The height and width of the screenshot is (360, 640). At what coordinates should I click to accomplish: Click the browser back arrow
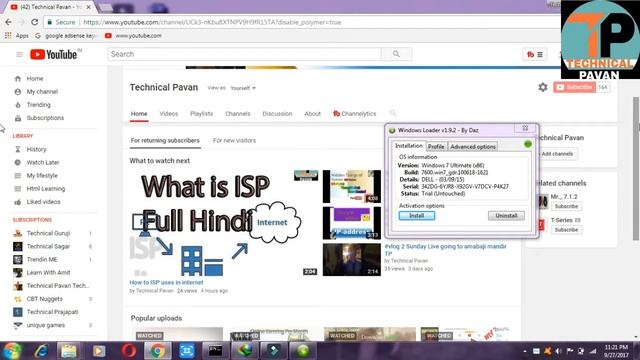point(9,22)
